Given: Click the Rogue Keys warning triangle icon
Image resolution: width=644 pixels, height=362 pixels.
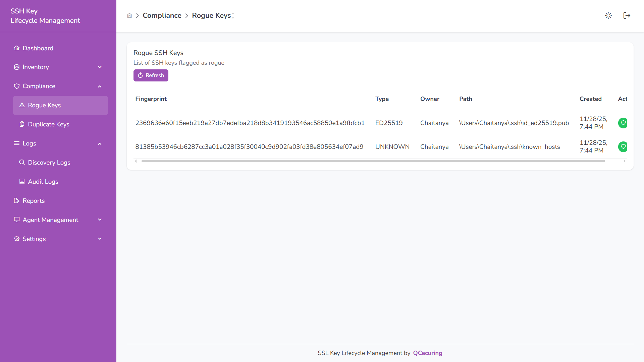Looking at the screenshot, I should (x=22, y=105).
